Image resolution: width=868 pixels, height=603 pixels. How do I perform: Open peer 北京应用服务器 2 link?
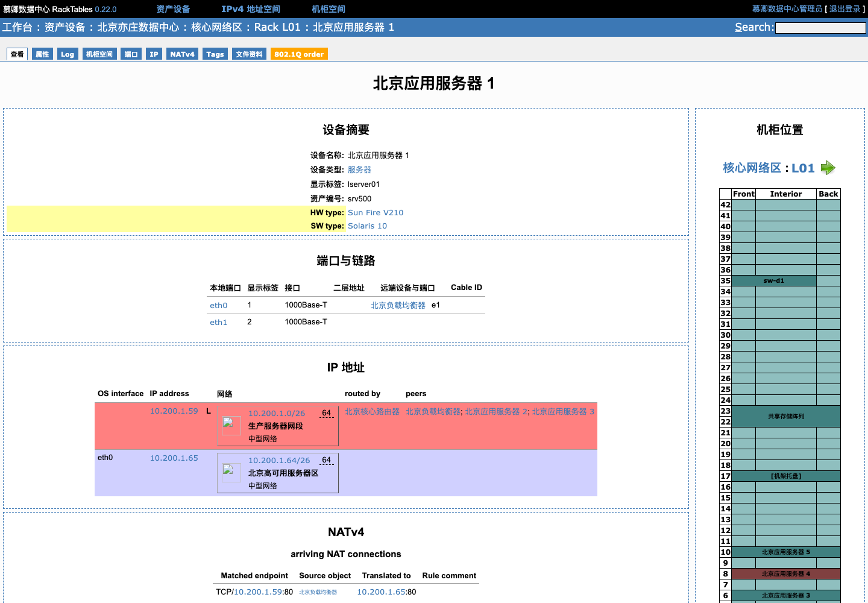(x=496, y=411)
